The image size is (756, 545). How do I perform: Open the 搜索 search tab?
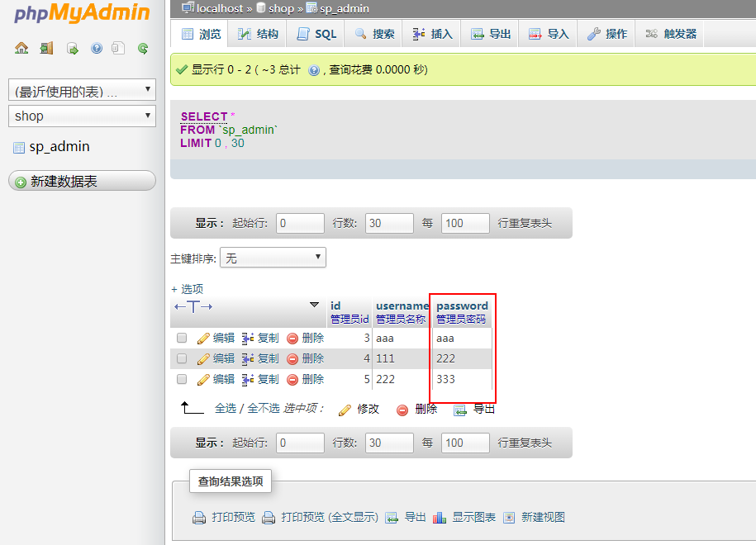pos(374,34)
